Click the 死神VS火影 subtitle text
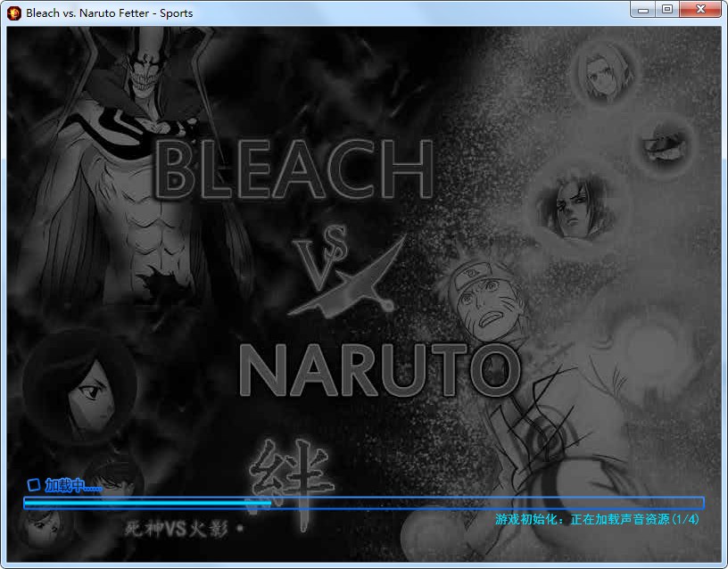Viewport: 728px width, 569px height. click(185, 530)
